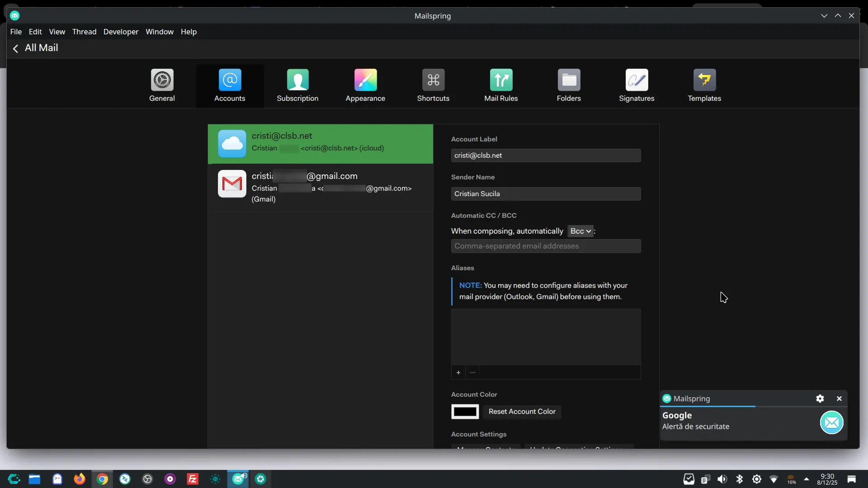Click the Sender Name input field
The height and width of the screenshot is (488, 868).
click(x=546, y=194)
